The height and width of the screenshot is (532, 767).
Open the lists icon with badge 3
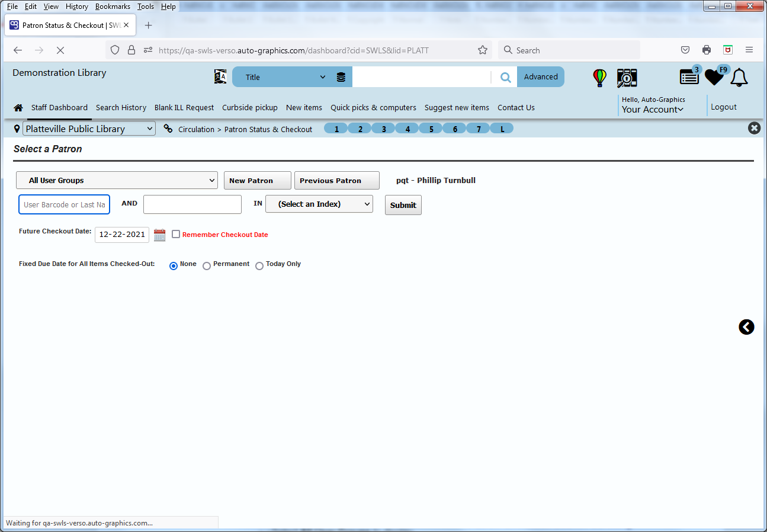click(690, 76)
